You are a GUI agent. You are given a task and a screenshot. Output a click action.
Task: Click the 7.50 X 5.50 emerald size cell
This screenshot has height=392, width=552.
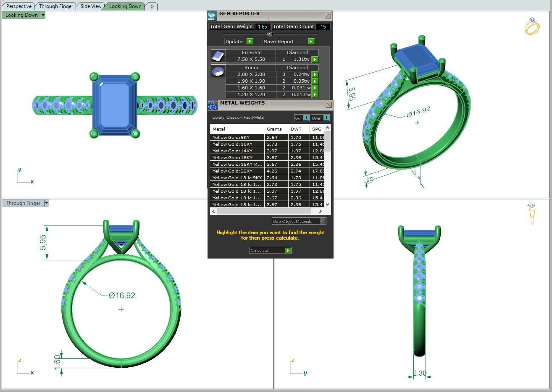[251, 60]
